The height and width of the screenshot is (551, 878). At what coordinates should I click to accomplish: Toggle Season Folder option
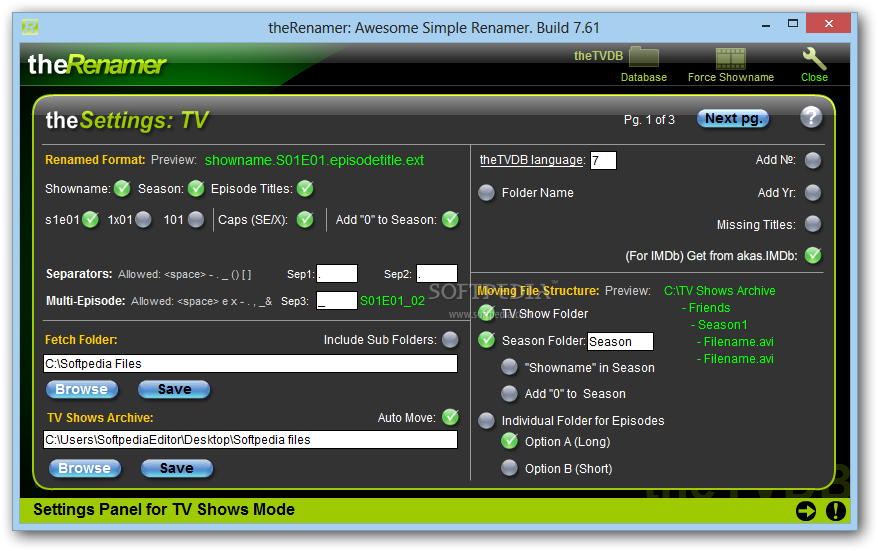click(487, 340)
